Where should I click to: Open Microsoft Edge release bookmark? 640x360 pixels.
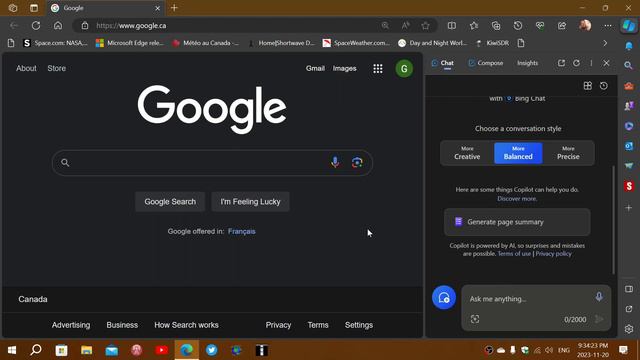click(x=129, y=43)
